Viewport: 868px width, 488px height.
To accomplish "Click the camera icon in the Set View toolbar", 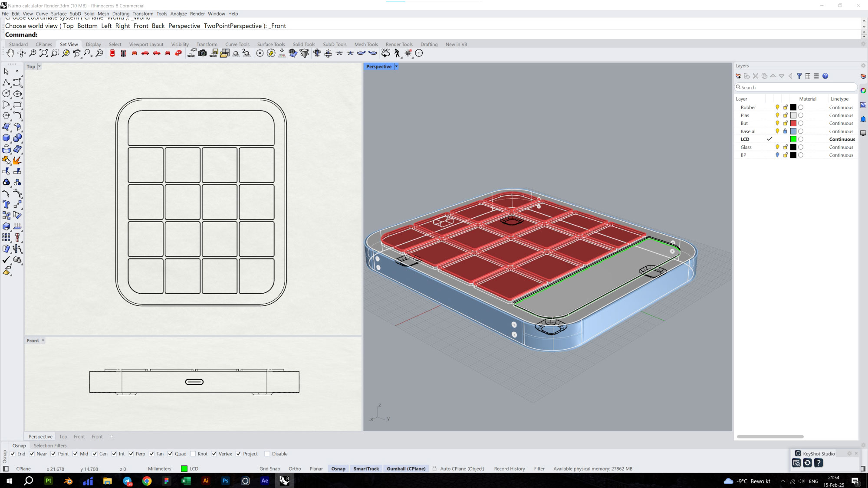I will click(202, 53).
